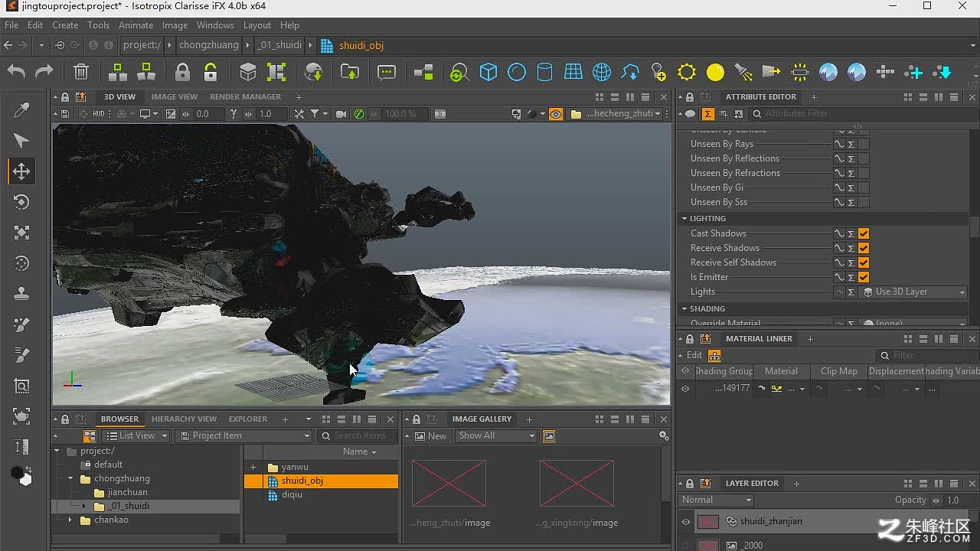Create a polygon box primitive
The height and width of the screenshot is (551, 980).
pos(488,72)
